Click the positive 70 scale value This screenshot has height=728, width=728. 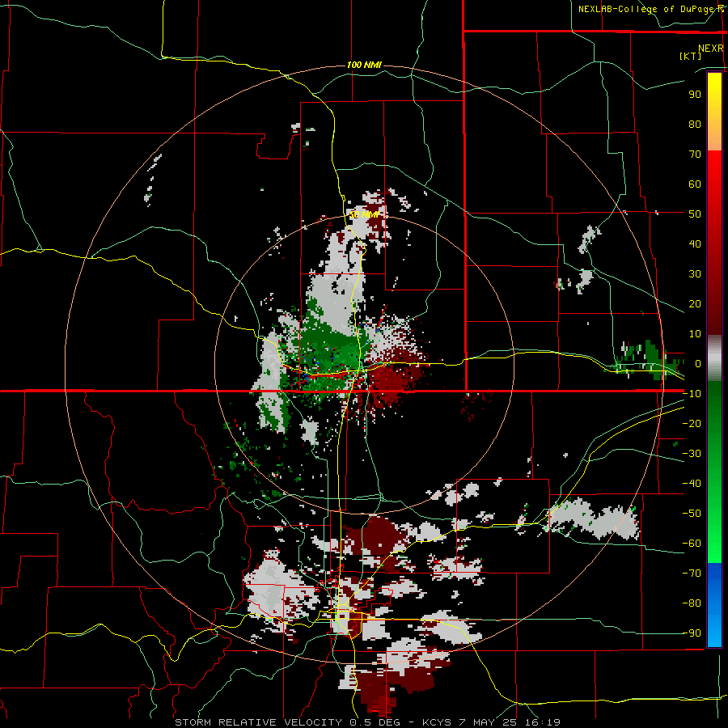coord(695,154)
